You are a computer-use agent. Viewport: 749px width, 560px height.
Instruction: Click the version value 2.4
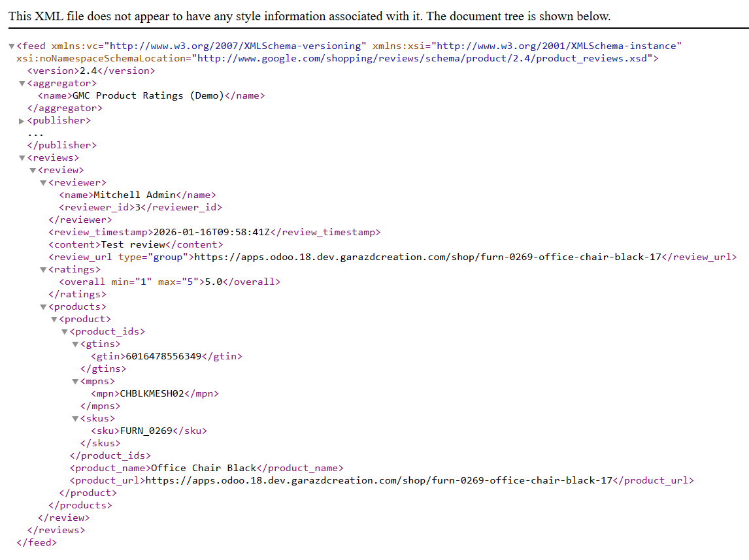(88, 71)
